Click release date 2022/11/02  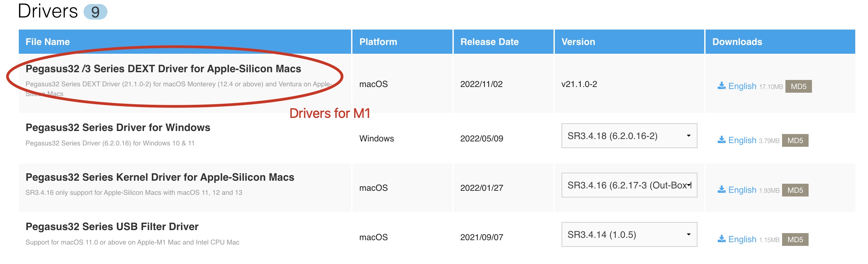point(481,84)
